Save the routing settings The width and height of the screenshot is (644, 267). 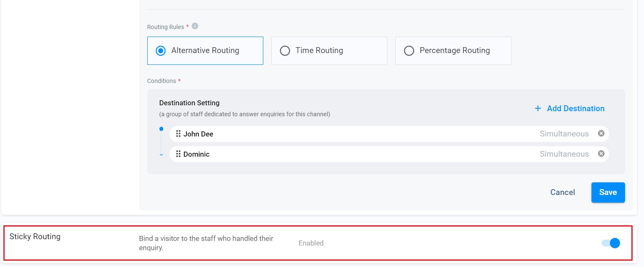pyautogui.click(x=608, y=192)
